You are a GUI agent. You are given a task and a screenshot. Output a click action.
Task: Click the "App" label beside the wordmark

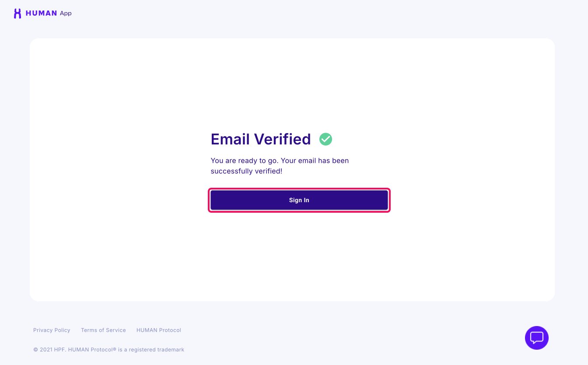tap(66, 14)
